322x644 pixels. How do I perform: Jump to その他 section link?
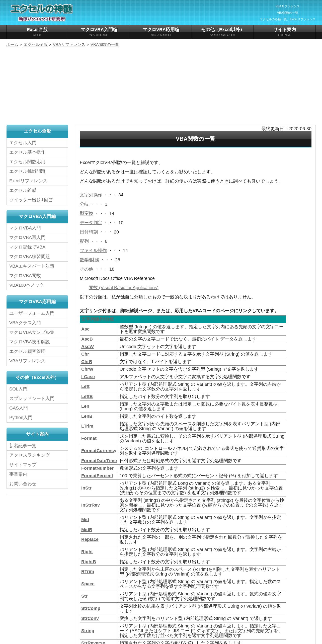87,269
